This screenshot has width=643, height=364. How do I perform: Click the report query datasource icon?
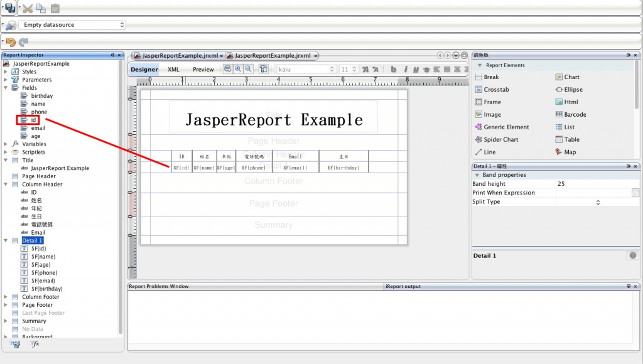pos(11,25)
